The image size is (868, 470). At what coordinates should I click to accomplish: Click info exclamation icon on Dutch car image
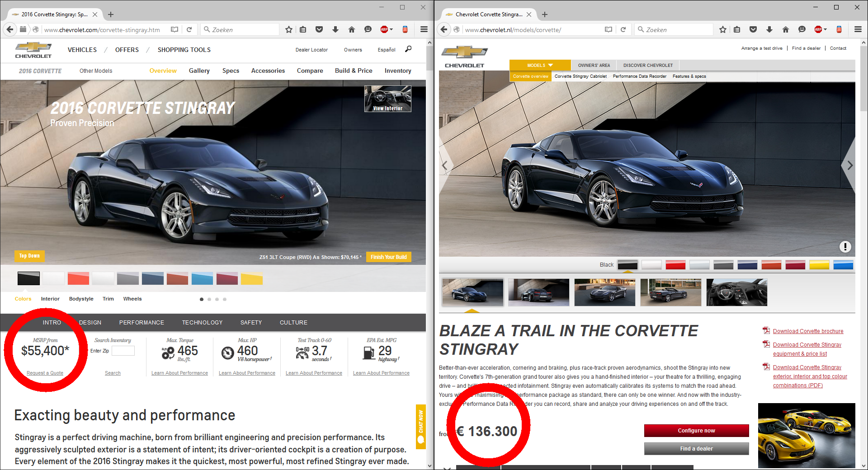pos(845,247)
